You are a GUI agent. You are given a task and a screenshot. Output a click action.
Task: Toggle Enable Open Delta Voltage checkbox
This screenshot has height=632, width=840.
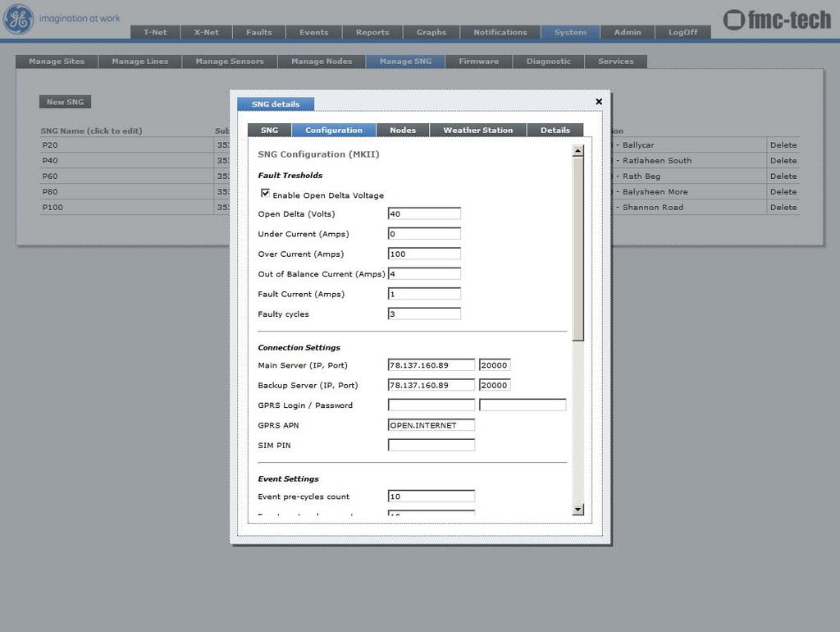click(265, 193)
